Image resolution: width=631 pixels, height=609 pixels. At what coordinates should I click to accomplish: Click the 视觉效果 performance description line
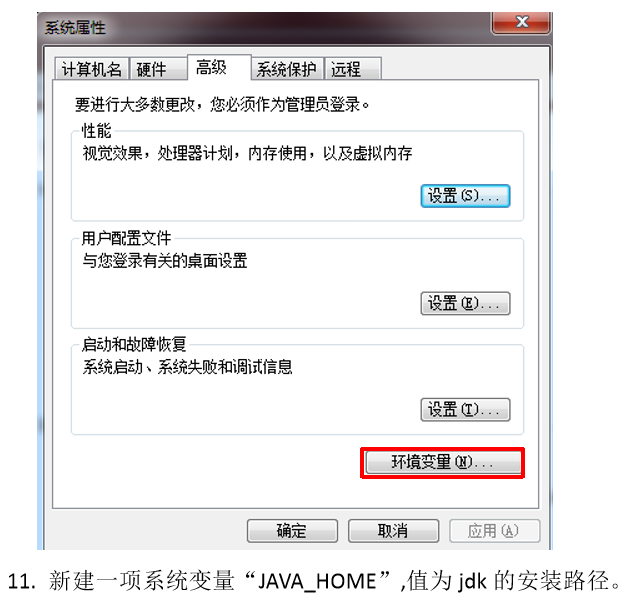247,153
